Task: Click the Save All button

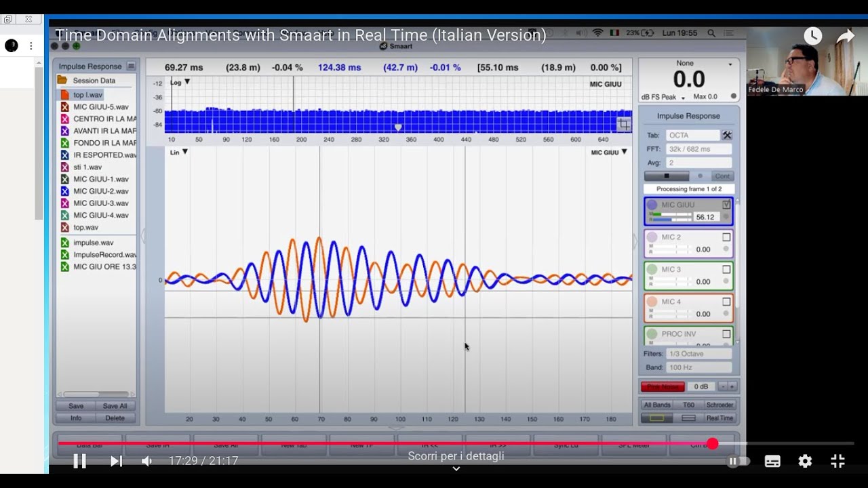Action: tap(115, 406)
